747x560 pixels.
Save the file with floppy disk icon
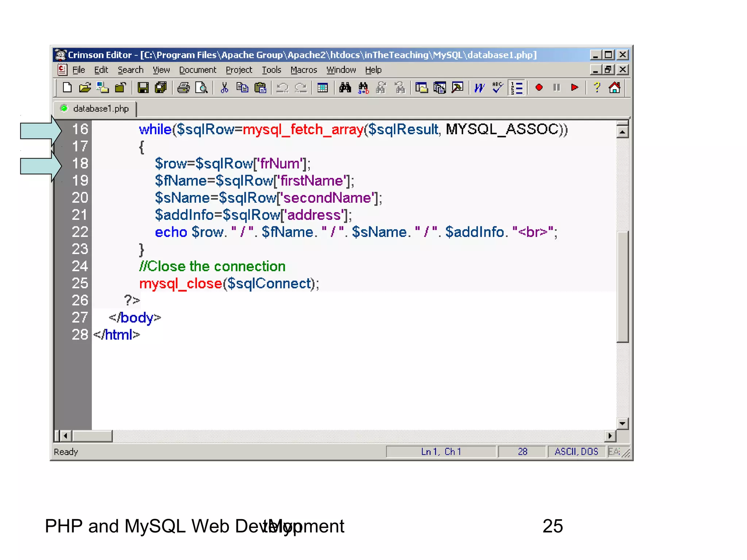coord(143,88)
